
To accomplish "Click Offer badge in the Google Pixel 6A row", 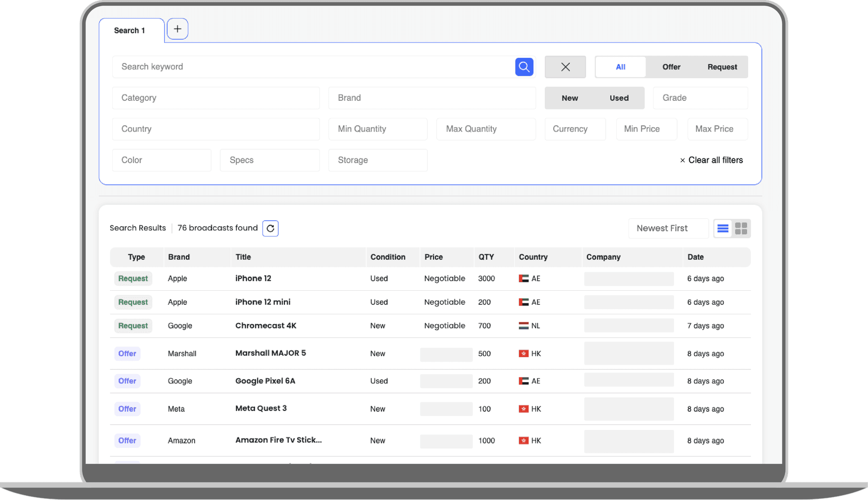I will point(127,381).
